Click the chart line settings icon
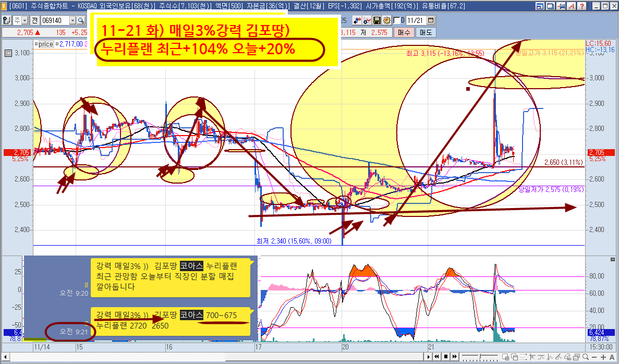The width and height of the screenshot is (619, 364). click(367, 20)
